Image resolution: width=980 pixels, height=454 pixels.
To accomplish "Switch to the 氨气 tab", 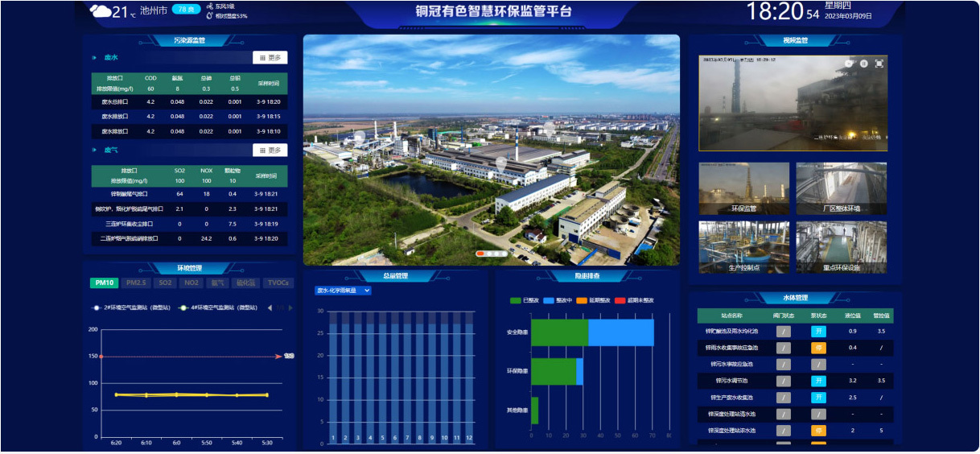I will [x=217, y=283].
